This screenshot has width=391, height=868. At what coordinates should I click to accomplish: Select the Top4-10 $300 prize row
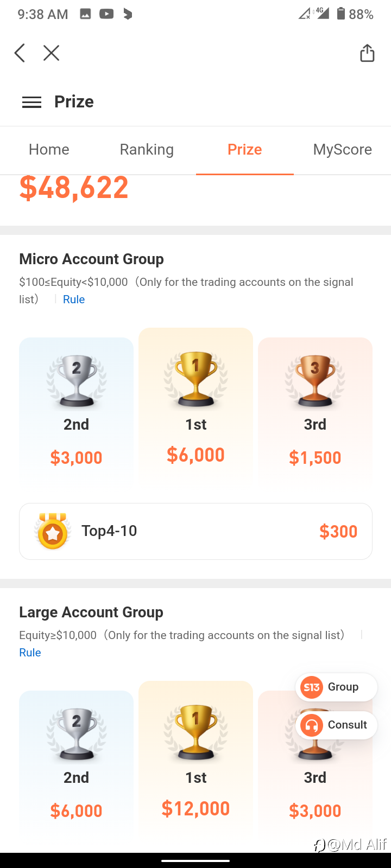(x=195, y=531)
